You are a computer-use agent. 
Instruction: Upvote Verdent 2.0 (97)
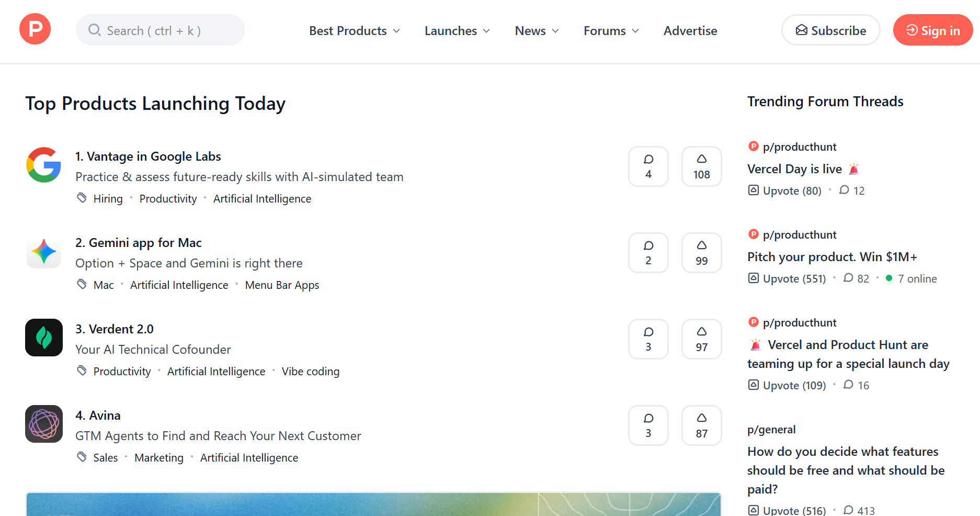(702, 339)
